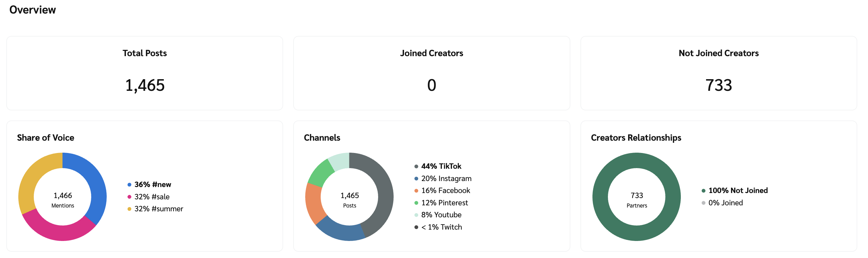Open the Total Posts card
The image size is (868, 258).
[145, 73]
